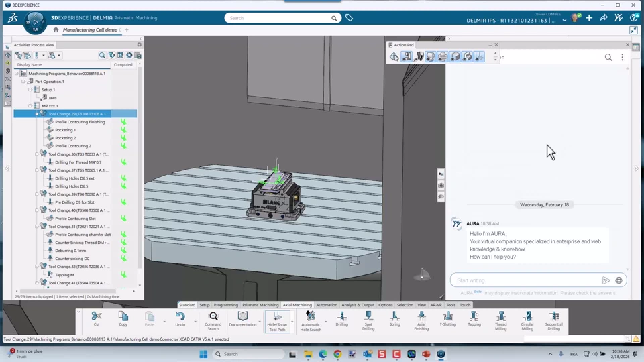This screenshot has width=644, height=362.
Task: Close the Action Pad panel
Action: [496, 45]
